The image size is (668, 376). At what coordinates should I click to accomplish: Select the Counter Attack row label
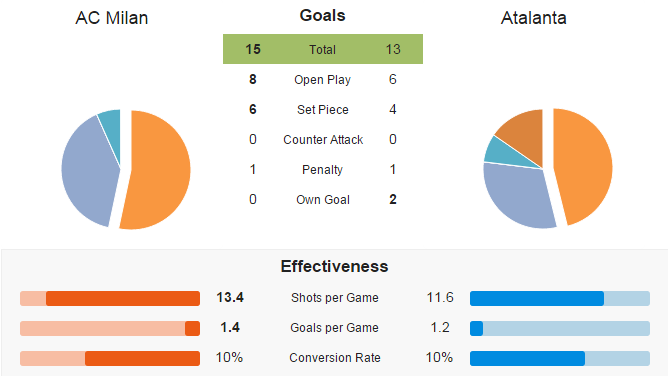pyautogui.click(x=323, y=140)
